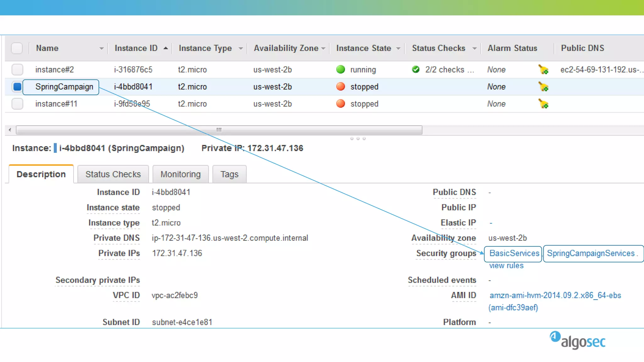Click the horizontal scrollbar thumb
This screenshot has height=362, width=644.
point(219,130)
